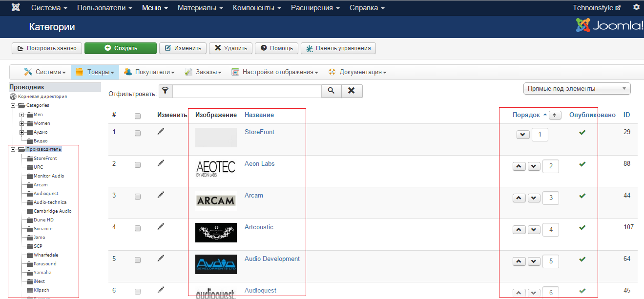Open Компоненты top menu
This screenshot has height=299, width=644.
(257, 8)
